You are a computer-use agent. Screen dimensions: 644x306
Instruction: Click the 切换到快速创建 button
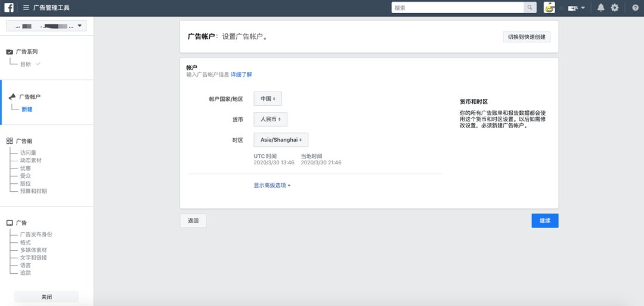click(527, 37)
